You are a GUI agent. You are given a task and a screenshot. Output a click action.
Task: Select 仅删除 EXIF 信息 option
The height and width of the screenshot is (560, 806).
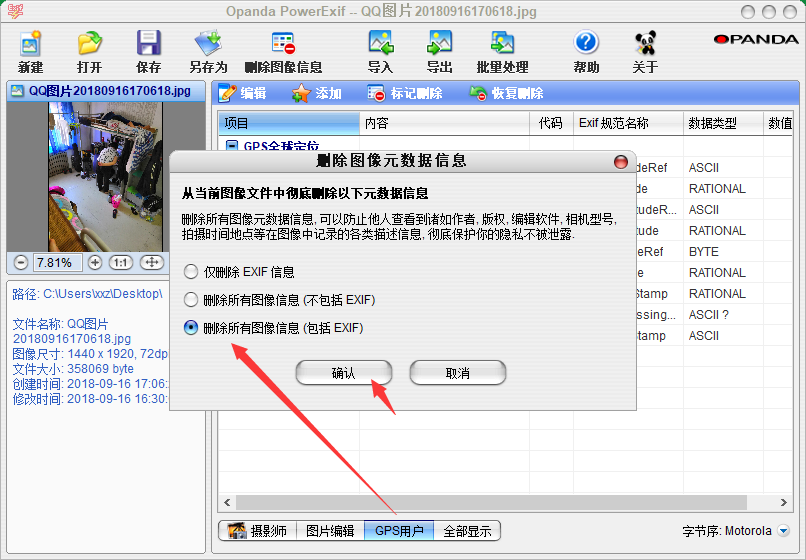tap(191, 272)
